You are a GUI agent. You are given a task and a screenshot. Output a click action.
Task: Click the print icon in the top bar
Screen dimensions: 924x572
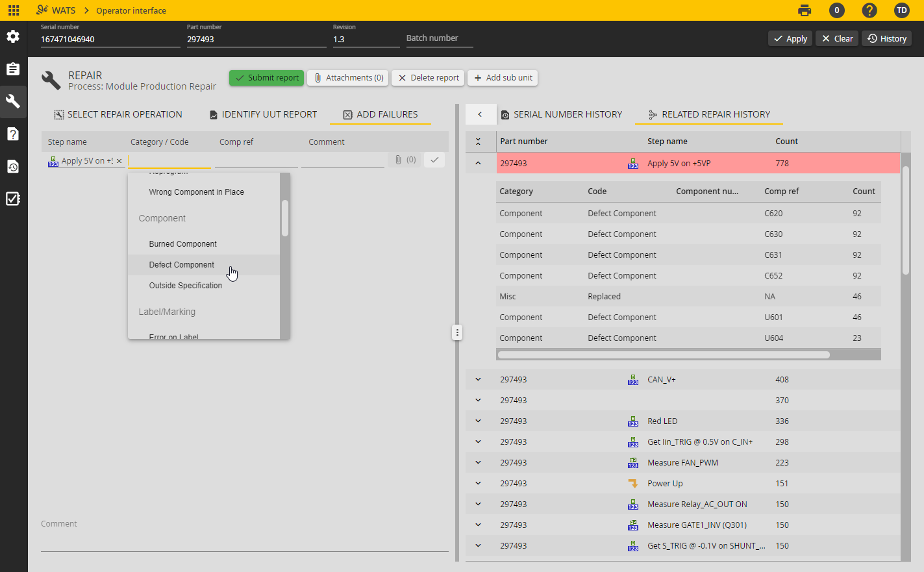click(805, 10)
